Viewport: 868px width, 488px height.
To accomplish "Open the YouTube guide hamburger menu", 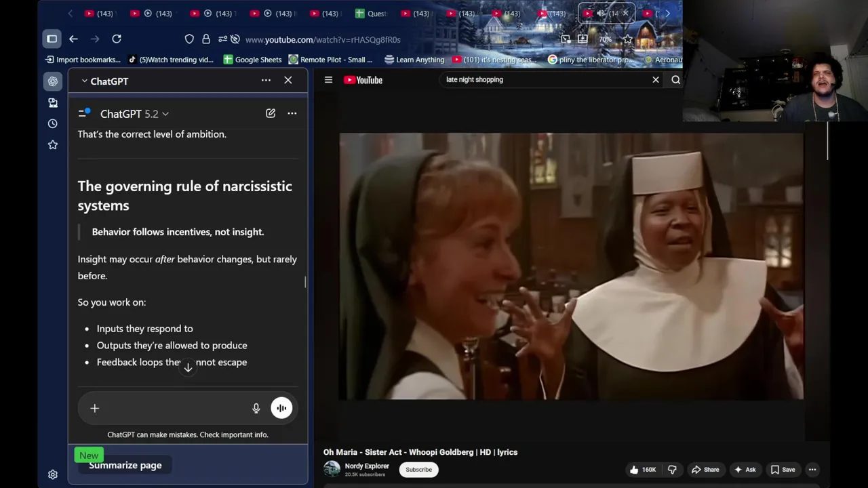I will [x=328, y=80].
